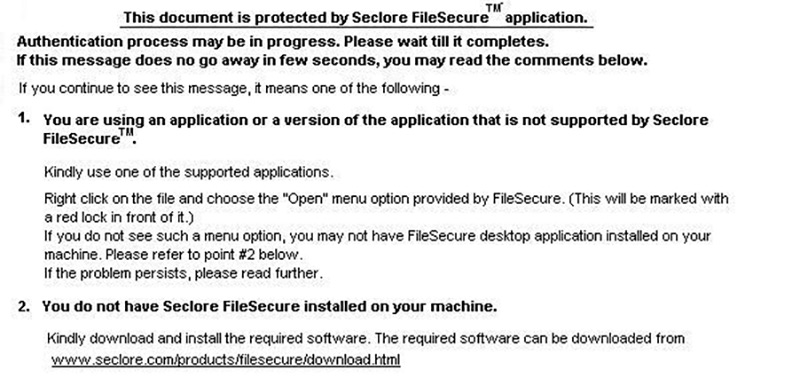Image resolution: width=800 pixels, height=378 pixels.
Task: Click "If the problem persists, please read further"
Action: (x=184, y=273)
